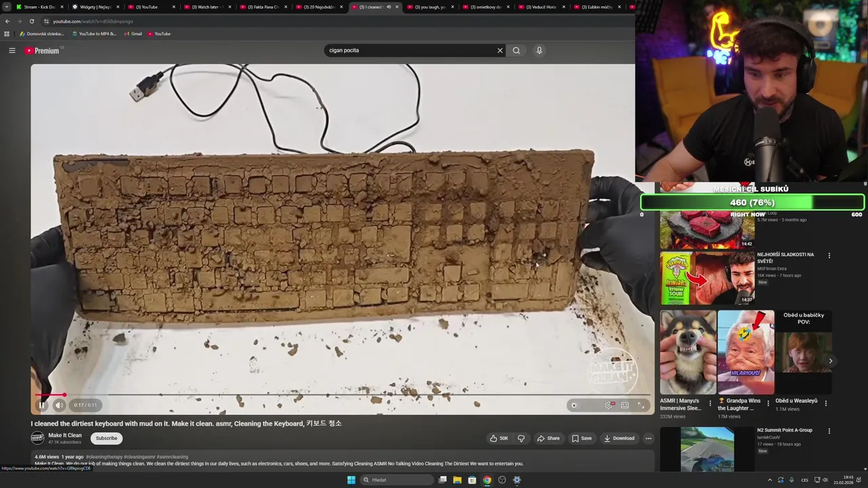
Task: Open the player settings gear
Action: pyautogui.click(x=608, y=405)
